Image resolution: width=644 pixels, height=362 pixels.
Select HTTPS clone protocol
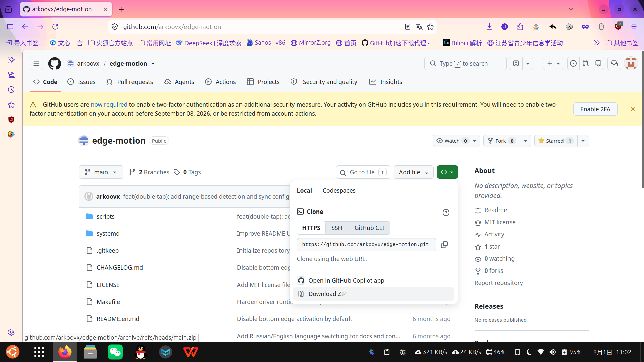pyautogui.click(x=311, y=228)
